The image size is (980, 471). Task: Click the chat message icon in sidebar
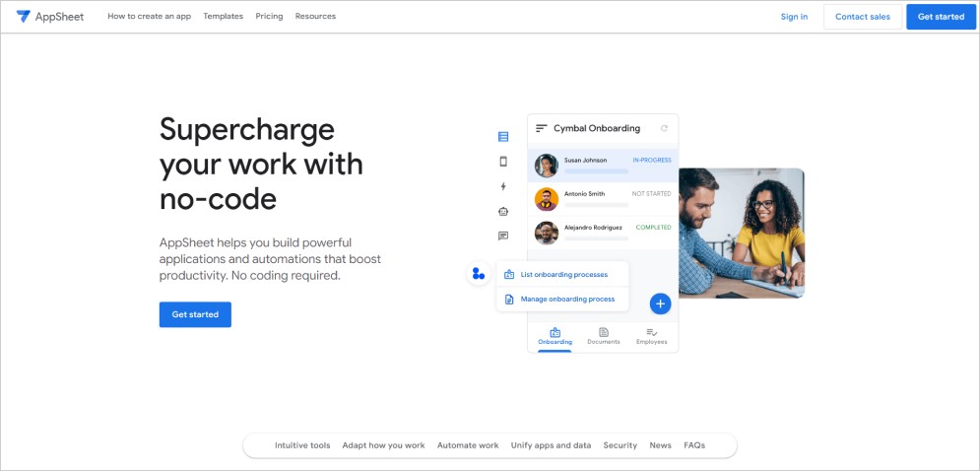click(x=503, y=235)
